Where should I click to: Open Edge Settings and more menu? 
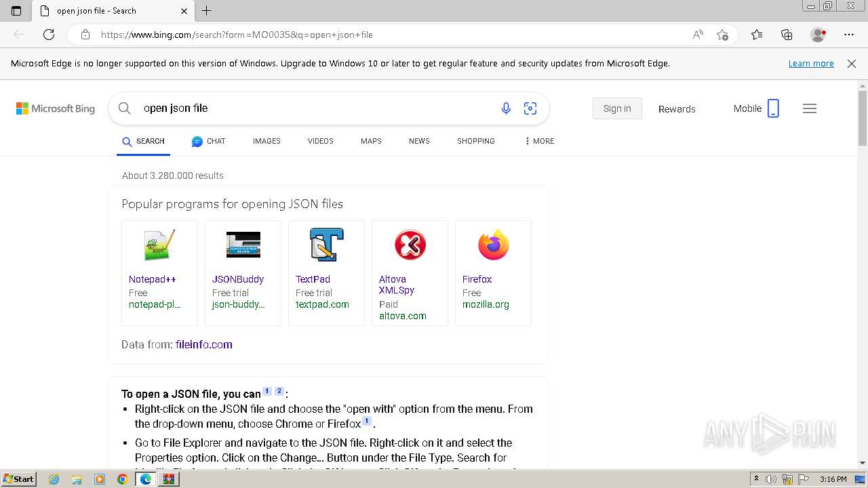pyautogui.click(x=849, y=35)
